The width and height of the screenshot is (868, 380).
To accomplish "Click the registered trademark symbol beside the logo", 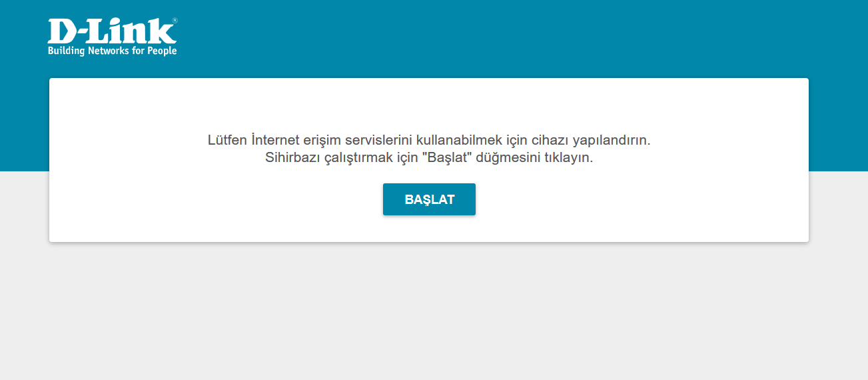I will pyautogui.click(x=175, y=21).
